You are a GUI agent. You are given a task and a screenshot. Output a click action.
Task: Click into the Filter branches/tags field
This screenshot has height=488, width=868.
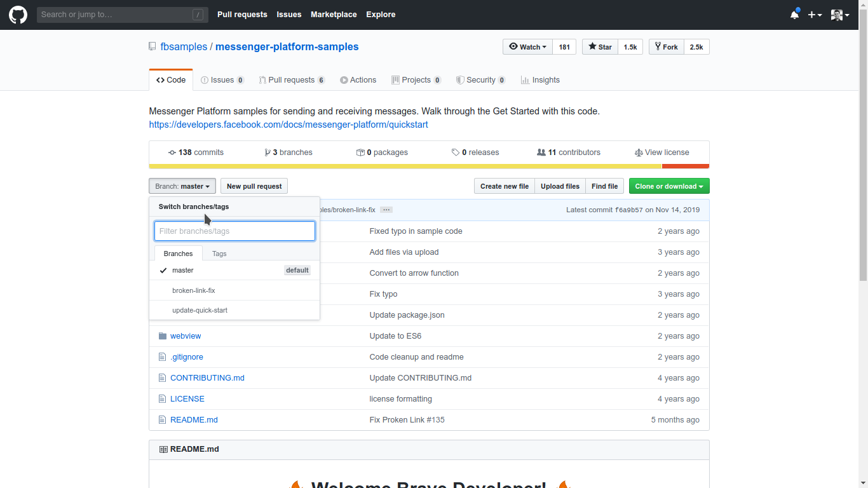point(234,231)
